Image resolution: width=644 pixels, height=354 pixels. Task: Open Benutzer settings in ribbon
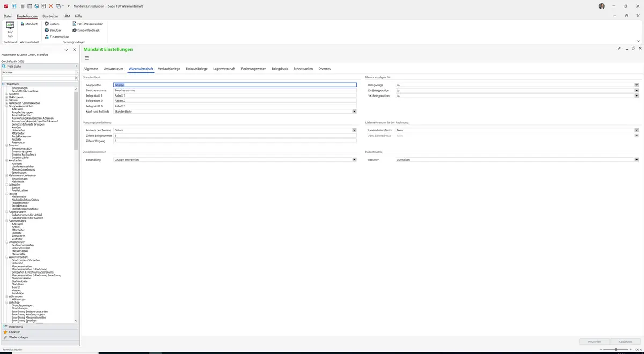pos(53,30)
